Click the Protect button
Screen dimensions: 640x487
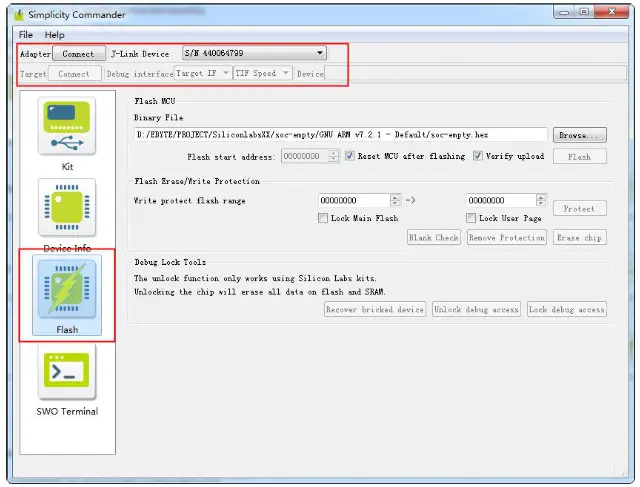579,208
